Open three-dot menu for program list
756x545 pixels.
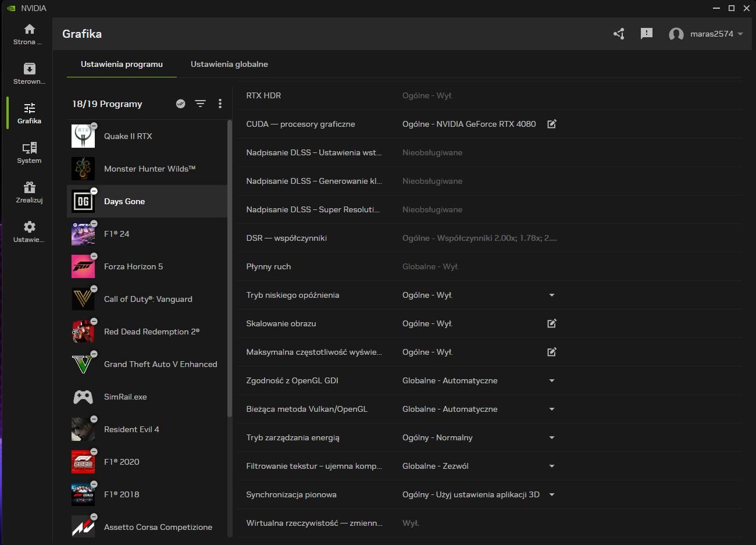220,104
